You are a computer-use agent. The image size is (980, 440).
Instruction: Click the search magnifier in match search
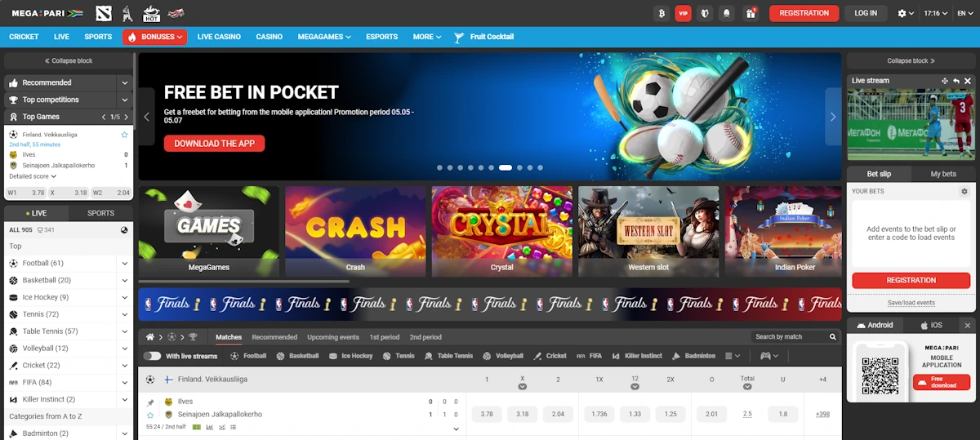pyautogui.click(x=833, y=336)
